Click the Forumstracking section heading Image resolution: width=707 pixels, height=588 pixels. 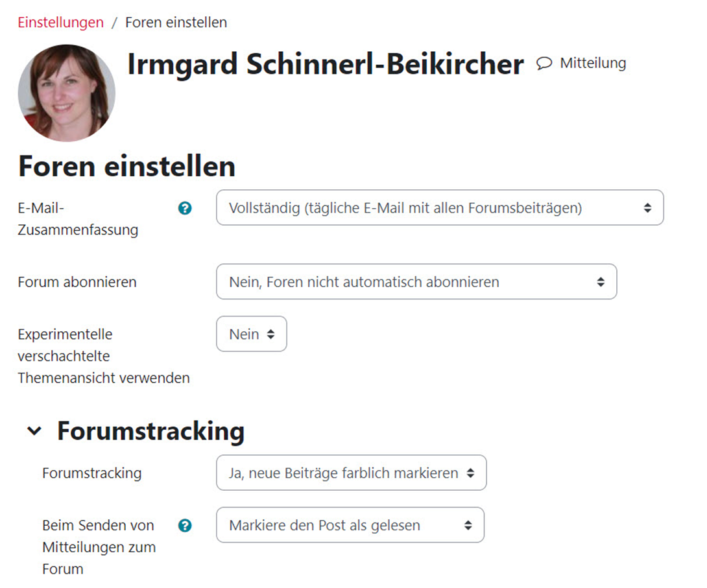(150, 431)
